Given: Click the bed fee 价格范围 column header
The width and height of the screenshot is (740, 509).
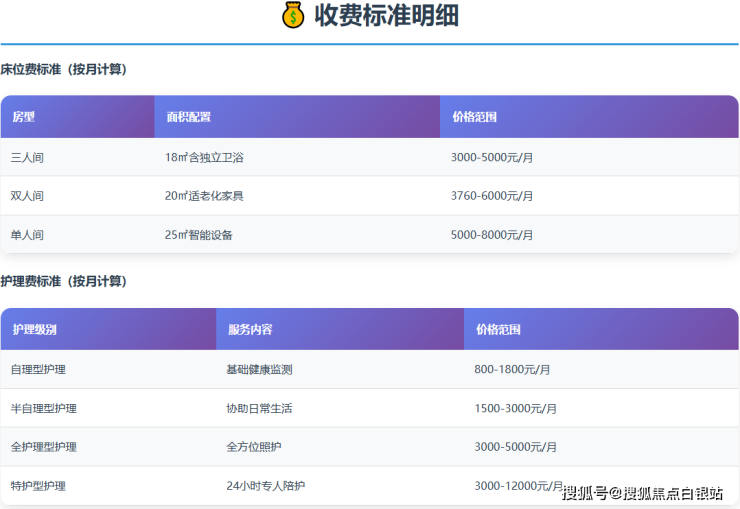Looking at the screenshot, I should point(474,117).
